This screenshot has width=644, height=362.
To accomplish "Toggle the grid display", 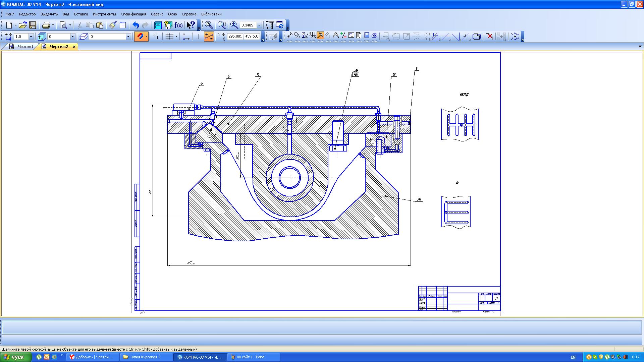I will coord(169,37).
